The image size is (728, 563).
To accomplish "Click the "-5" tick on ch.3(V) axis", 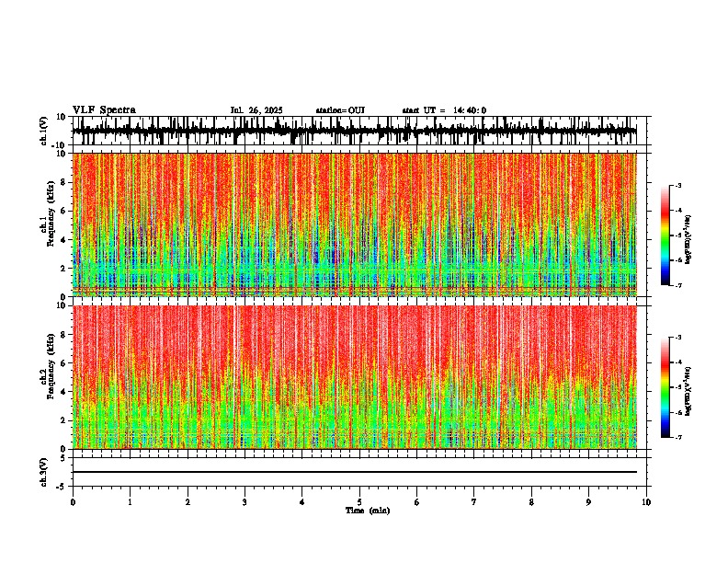I will [x=63, y=487].
